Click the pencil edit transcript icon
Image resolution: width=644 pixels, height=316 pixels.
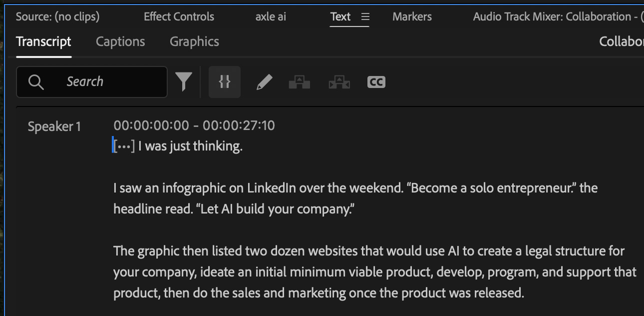264,82
